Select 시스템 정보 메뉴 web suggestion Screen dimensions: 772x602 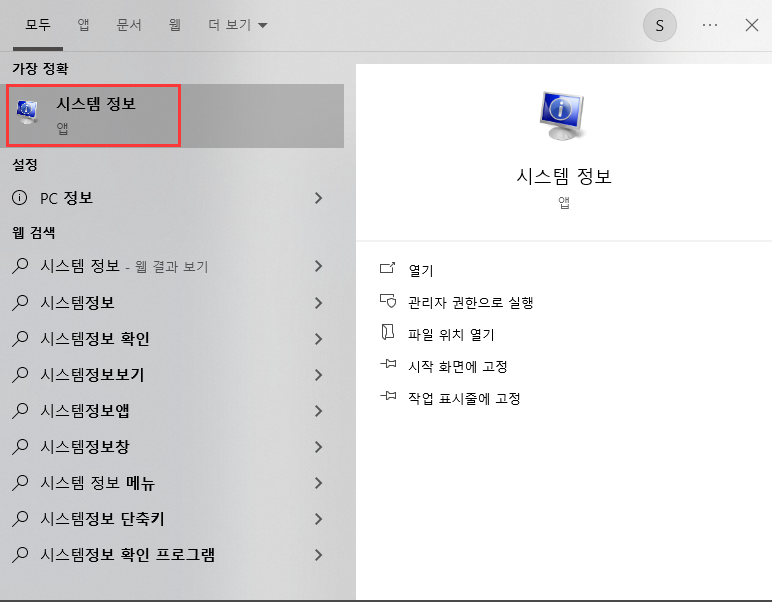172,482
